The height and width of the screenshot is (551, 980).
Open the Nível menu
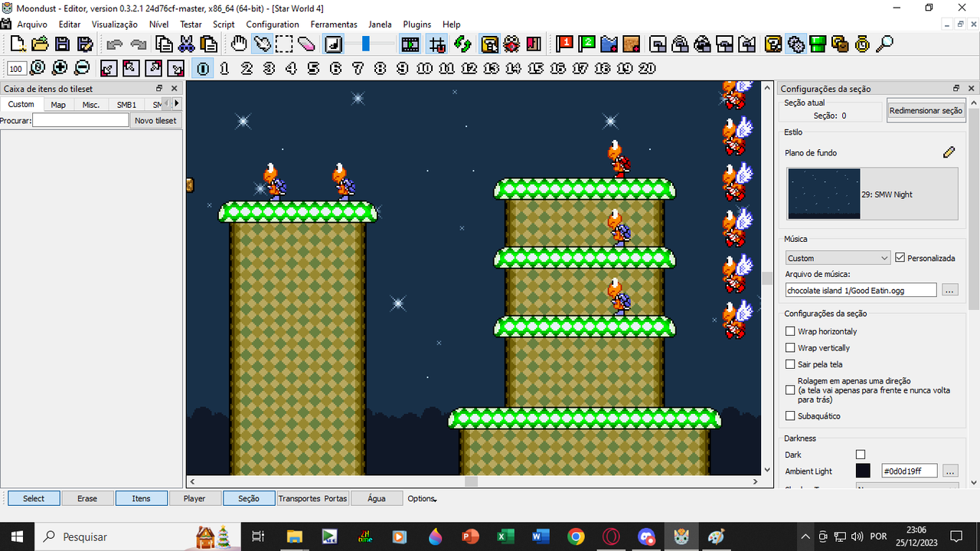[x=158, y=24]
